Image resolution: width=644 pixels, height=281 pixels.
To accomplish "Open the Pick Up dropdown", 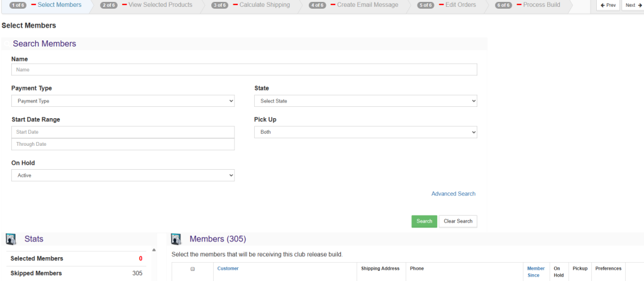I will [365, 132].
